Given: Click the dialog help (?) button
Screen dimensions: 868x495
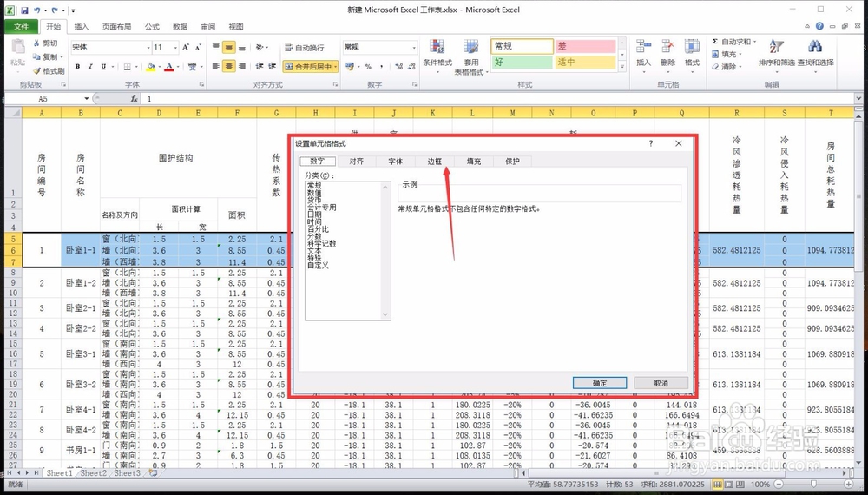Looking at the screenshot, I should coord(651,143).
